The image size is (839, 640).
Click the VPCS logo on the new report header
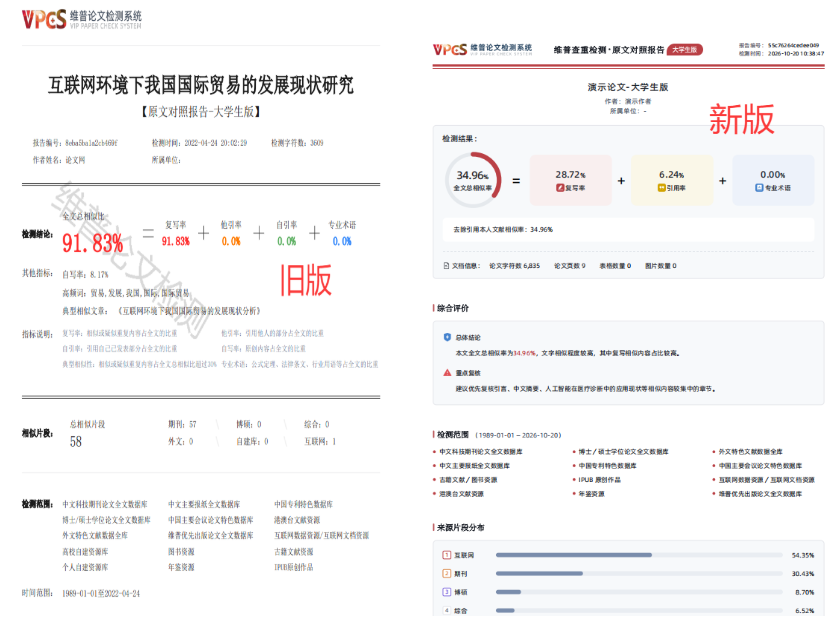(483, 50)
